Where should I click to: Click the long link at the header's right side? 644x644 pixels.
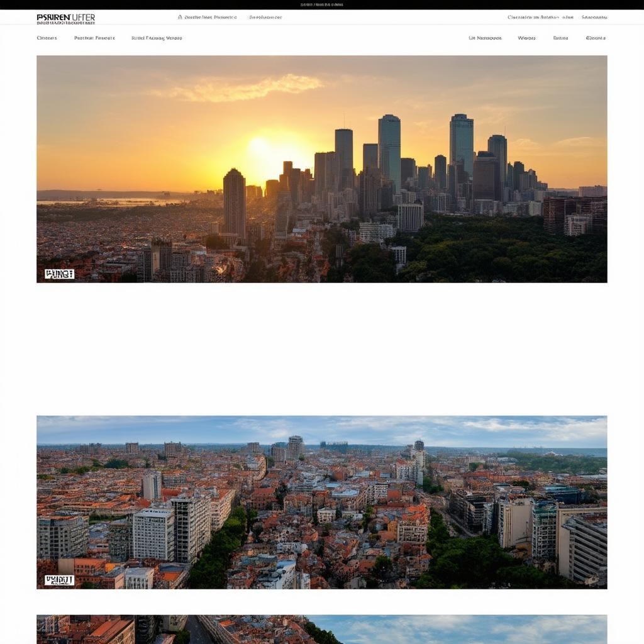tap(540, 18)
